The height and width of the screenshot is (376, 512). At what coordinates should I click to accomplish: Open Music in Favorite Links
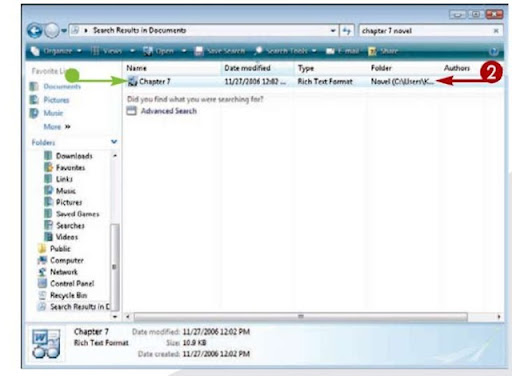[53, 113]
